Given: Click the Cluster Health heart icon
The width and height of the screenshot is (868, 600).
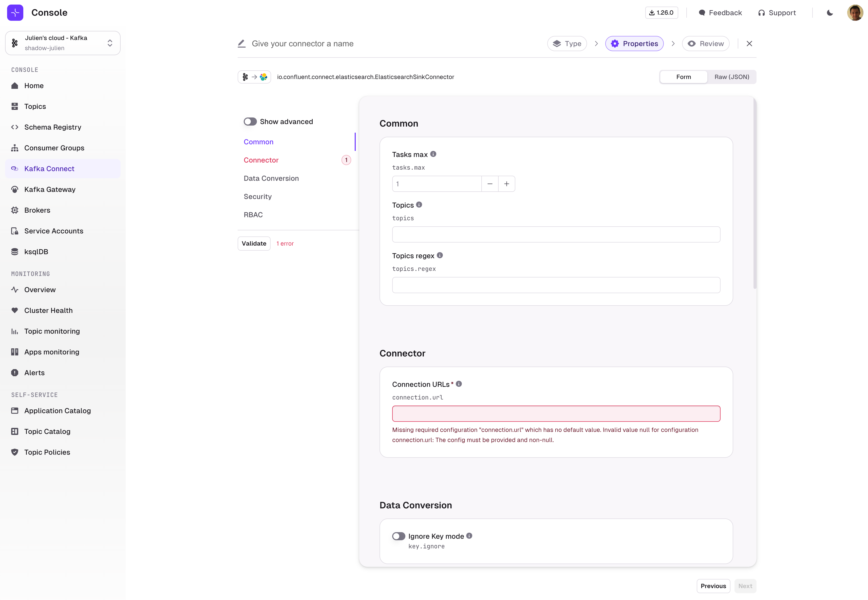Looking at the screenshot, I should tap(15, 310).
